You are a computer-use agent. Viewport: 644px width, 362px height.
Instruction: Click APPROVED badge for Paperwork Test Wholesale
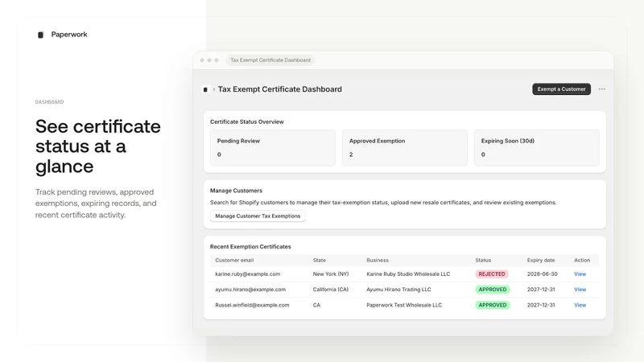click(493, 306)
